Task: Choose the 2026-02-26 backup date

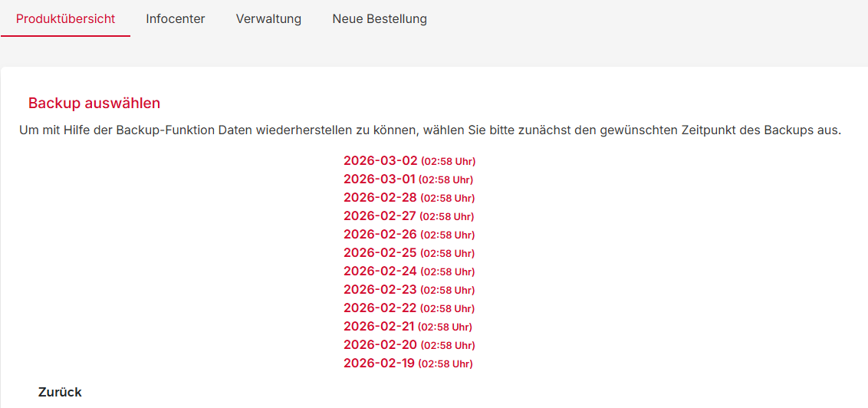Action: click(x=380, y=235)
